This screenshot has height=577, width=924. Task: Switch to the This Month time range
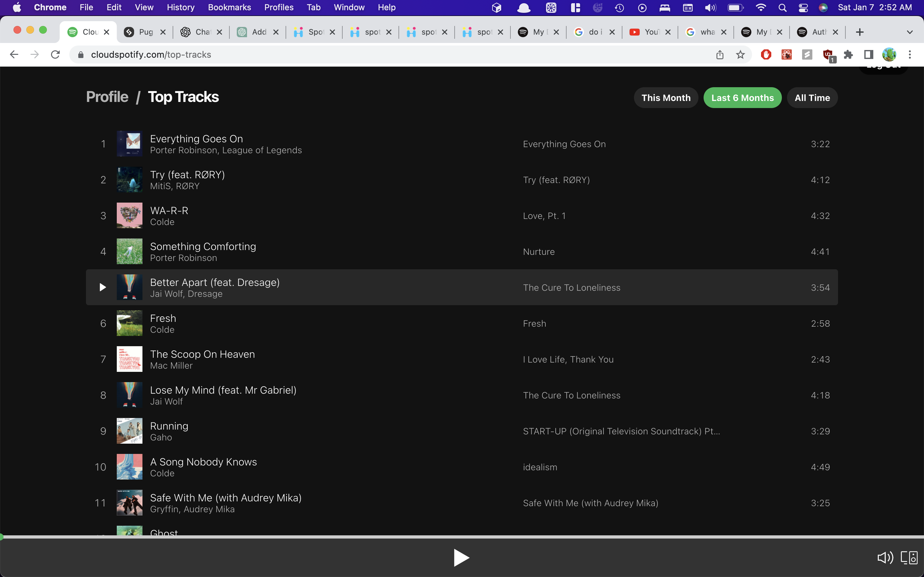pyautogui.click(x=665, y=98)
